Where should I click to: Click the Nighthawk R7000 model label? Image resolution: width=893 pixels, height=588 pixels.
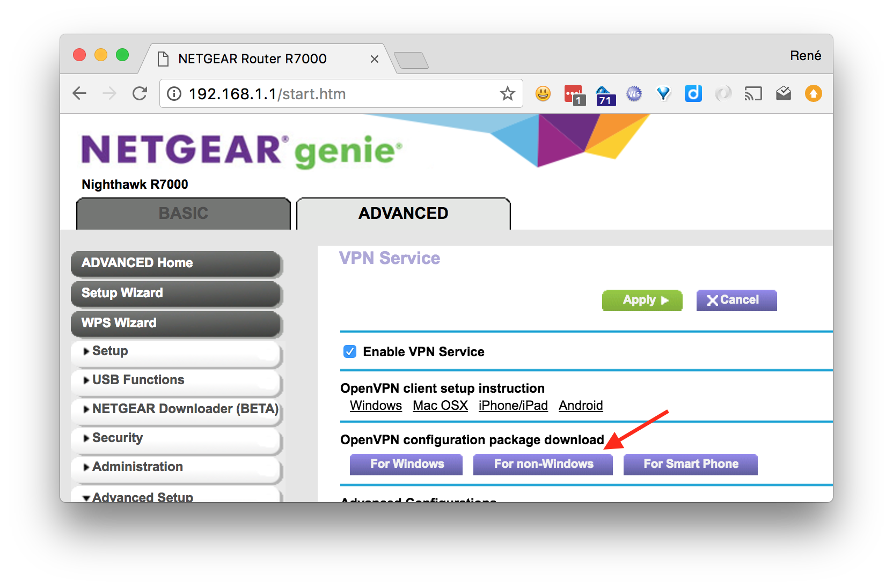(x=135, y=185)
